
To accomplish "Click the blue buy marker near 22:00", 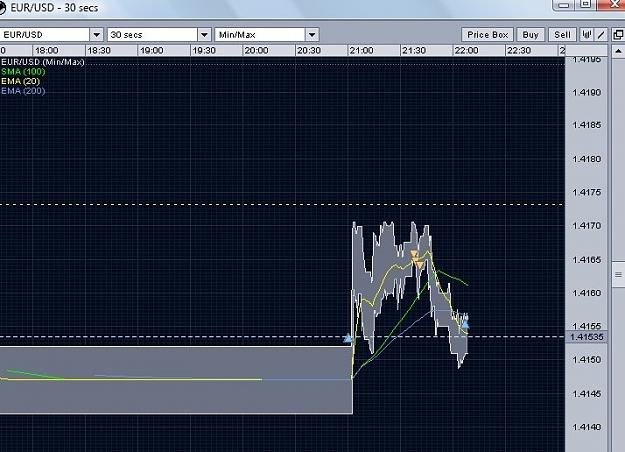I will click(x=465, y=324).
